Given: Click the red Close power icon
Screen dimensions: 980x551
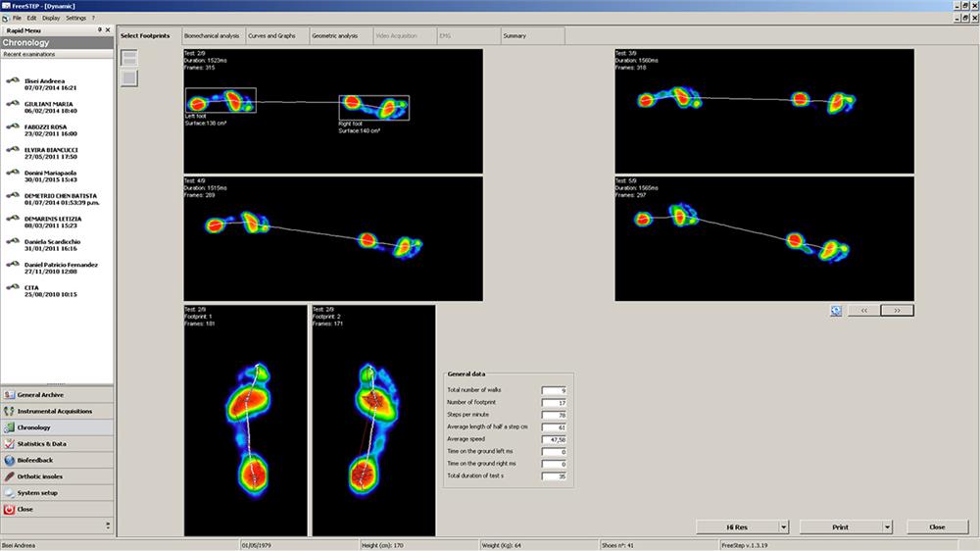Looking at the screenshot, I should 10,510.
